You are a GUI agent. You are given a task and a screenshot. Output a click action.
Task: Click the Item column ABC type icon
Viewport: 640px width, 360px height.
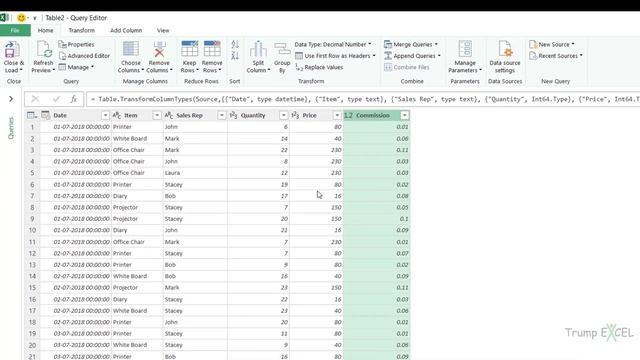point(117,115)
